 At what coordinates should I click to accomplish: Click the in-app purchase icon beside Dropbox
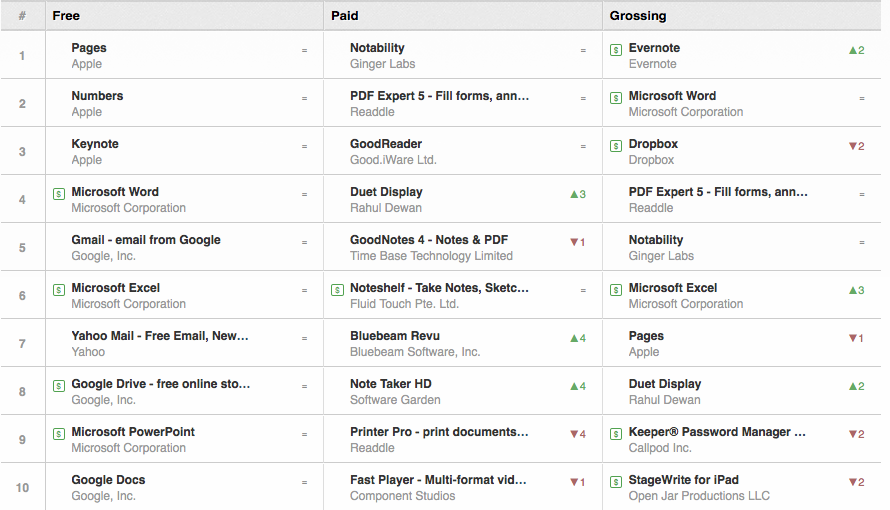[x=616, y=146]
